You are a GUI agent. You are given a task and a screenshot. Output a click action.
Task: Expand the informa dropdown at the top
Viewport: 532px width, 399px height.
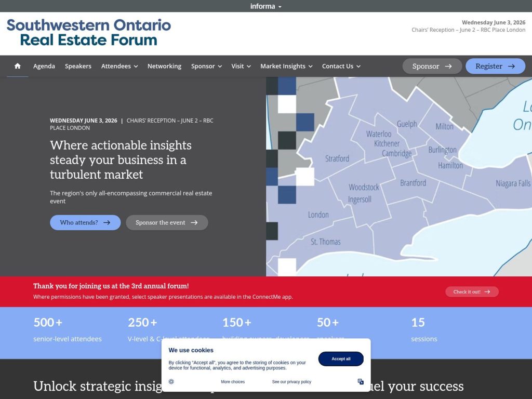point(265,6)
